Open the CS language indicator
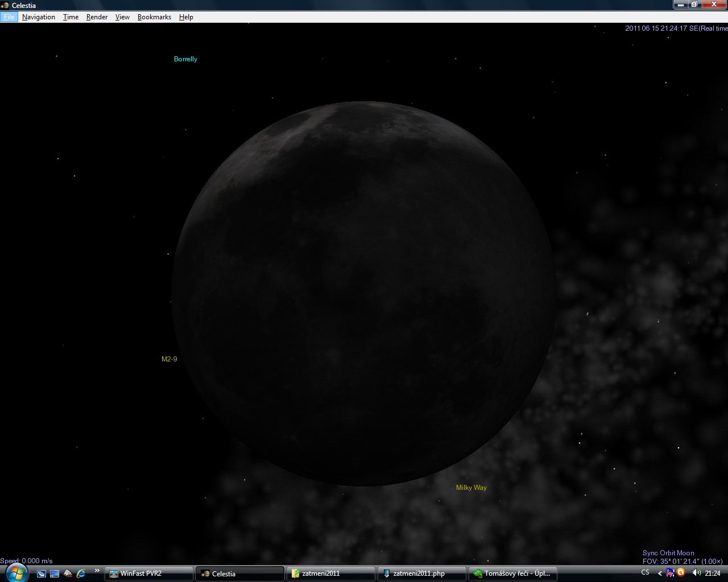The image size is (728, 582). tap(645, 573)
